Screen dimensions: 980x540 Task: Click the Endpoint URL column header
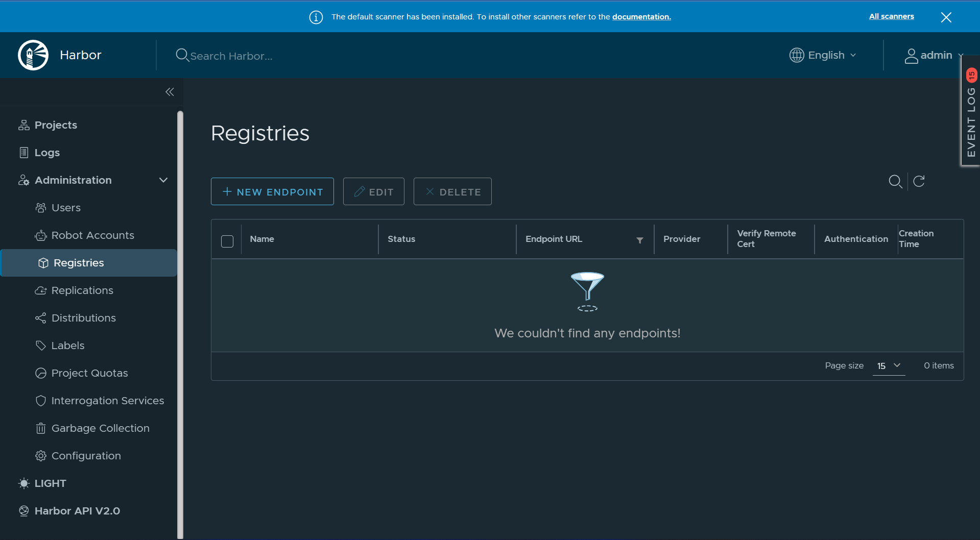(x=554, y=239)
